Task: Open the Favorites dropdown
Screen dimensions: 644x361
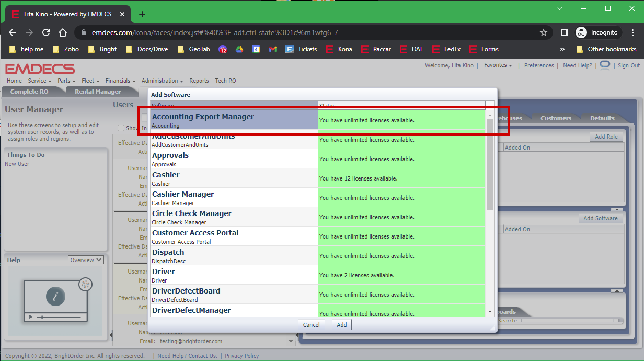Action: 498,65
